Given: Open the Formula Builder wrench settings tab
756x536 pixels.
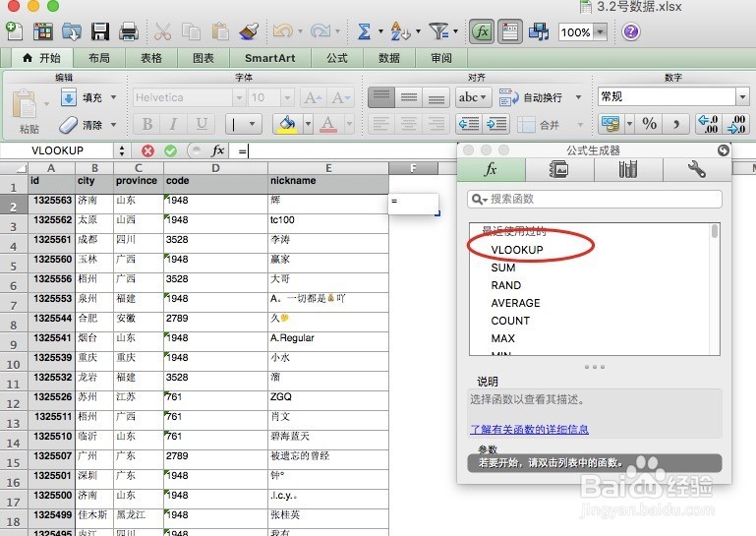Looking at the screenshot, I should [x=697, y=169].
